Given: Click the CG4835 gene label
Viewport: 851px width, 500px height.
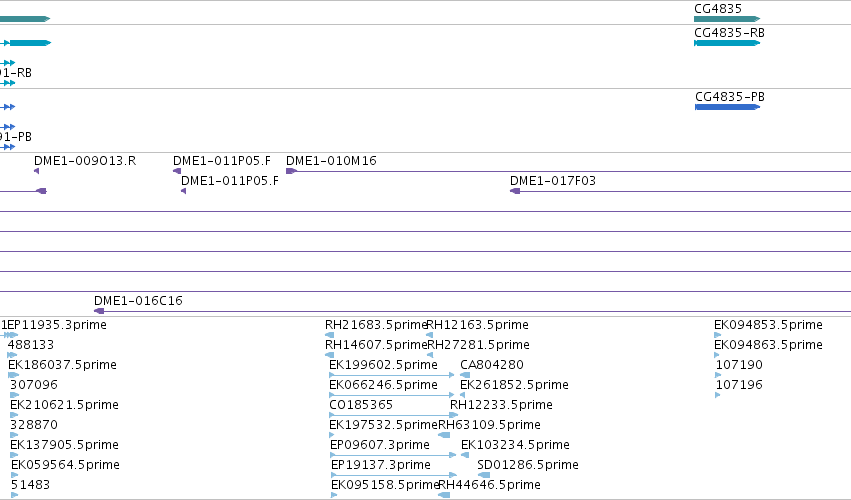Looking at the screenshot, I should [x=718, y=9].
